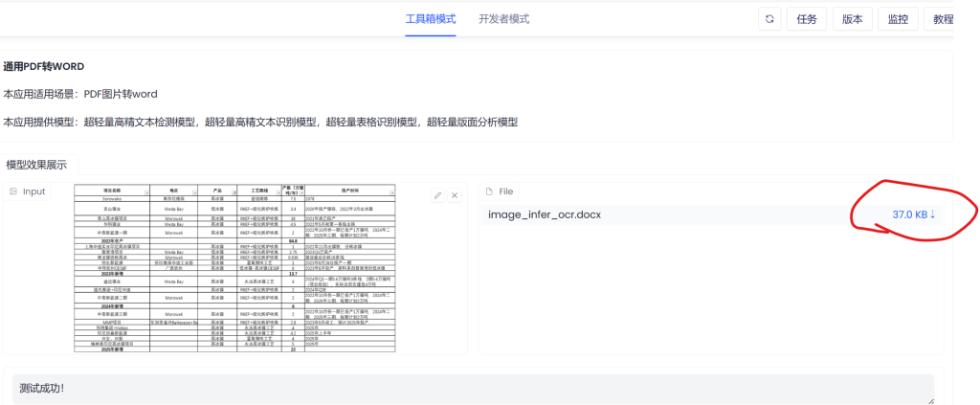Click the document icon beside File label
Screen dimensions: 980x405
point(489,192)
